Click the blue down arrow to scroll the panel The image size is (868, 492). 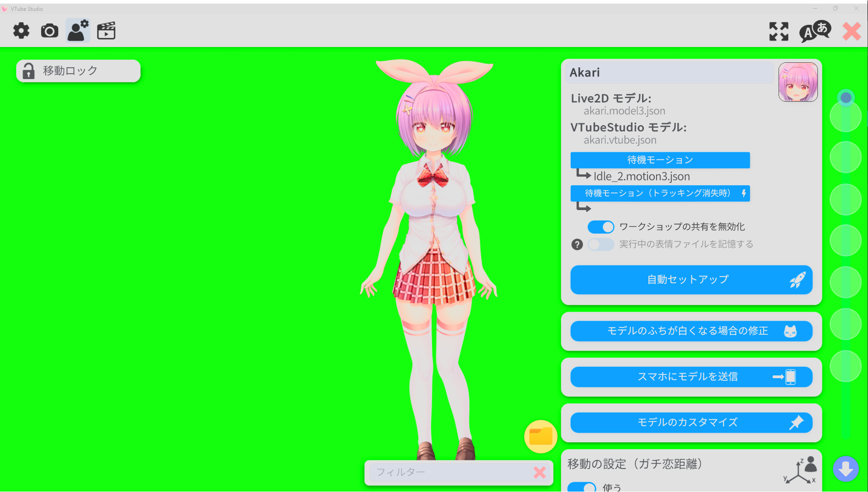click(x=846, y=469)
